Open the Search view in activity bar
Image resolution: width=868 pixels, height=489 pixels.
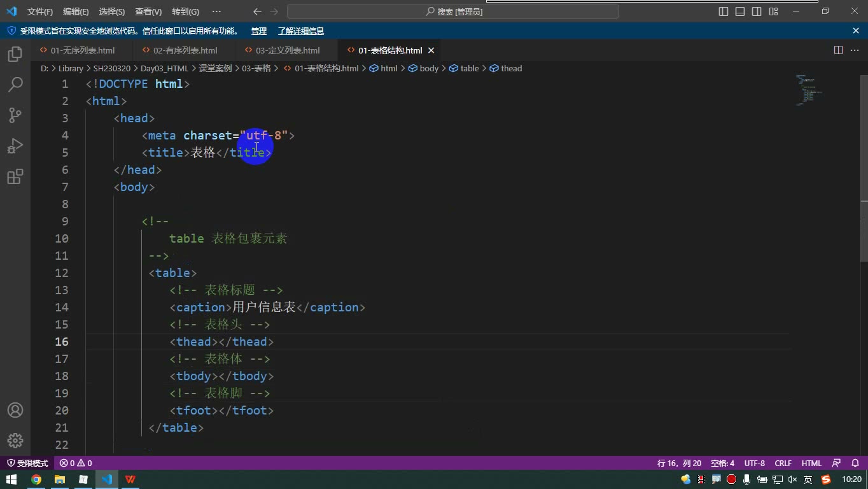tap(15, 85)
